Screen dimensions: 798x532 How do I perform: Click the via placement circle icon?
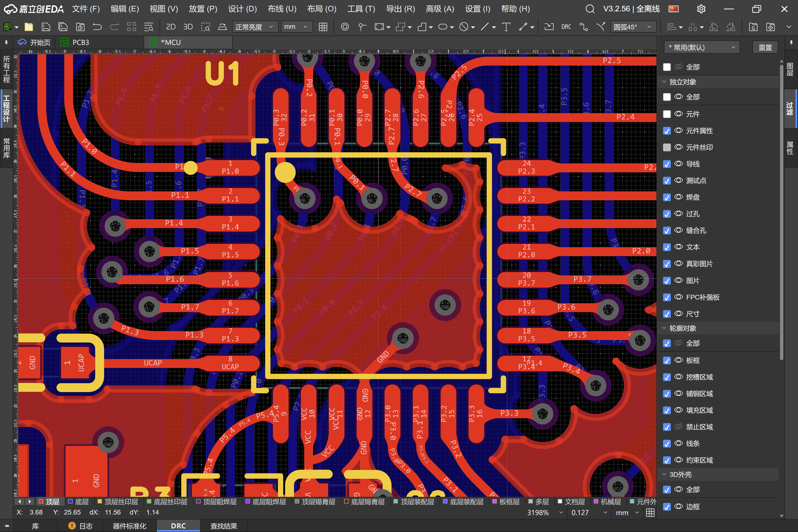pyautogui.click(x=345, y=27)
